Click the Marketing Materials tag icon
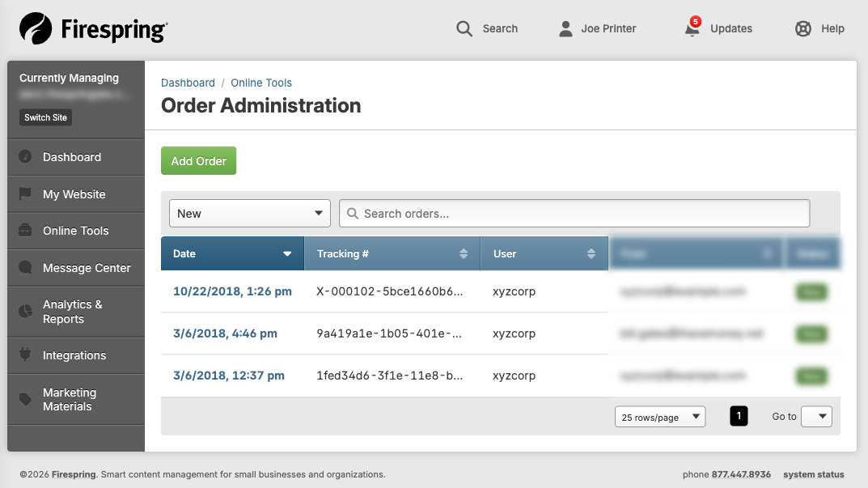 (25, 399)
